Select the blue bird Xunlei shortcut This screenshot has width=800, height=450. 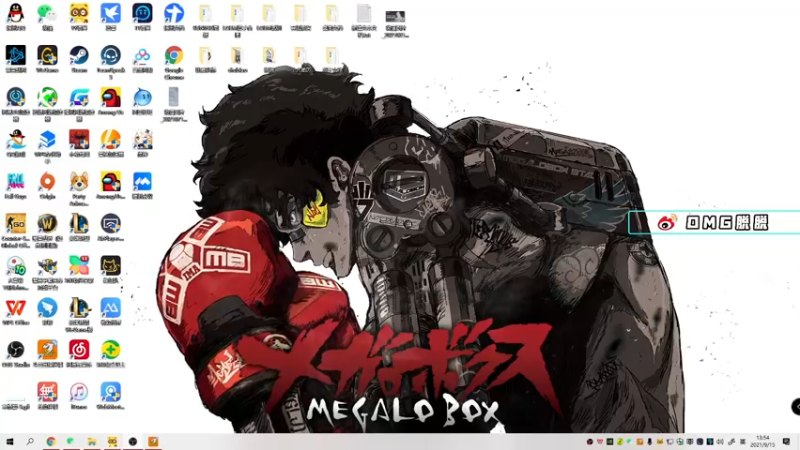point(111,17)
